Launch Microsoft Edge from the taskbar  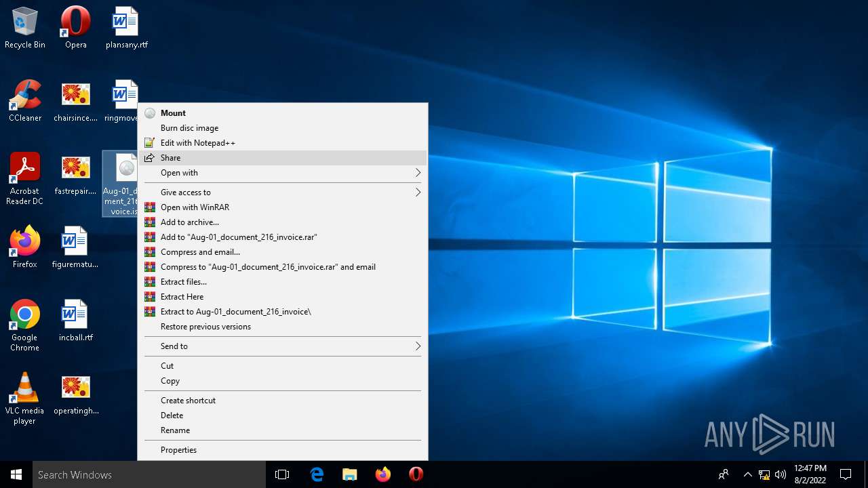click(317, 474)
